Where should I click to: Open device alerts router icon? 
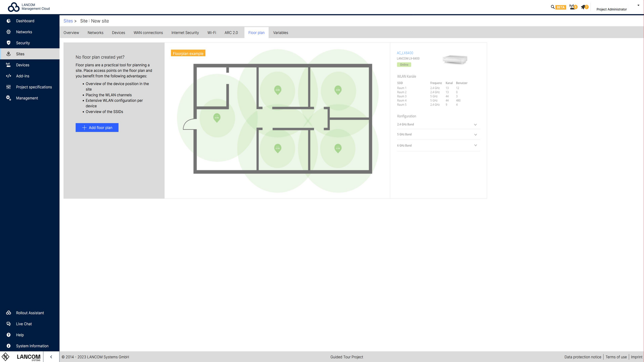[x=572, y=7]
